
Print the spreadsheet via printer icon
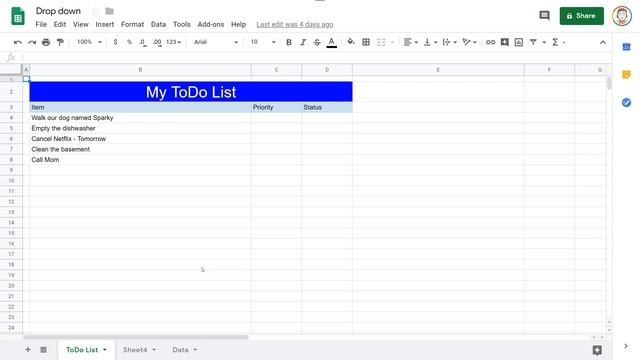46,42
